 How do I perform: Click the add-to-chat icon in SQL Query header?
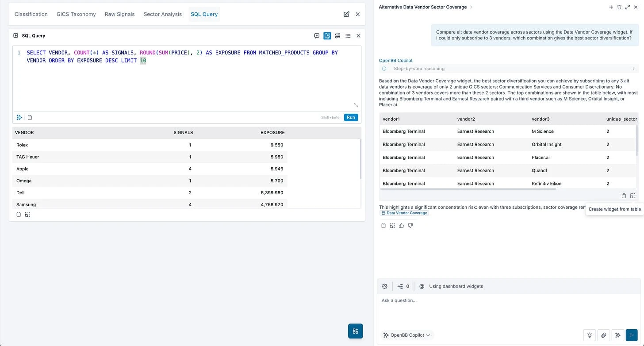pos(317,36)
